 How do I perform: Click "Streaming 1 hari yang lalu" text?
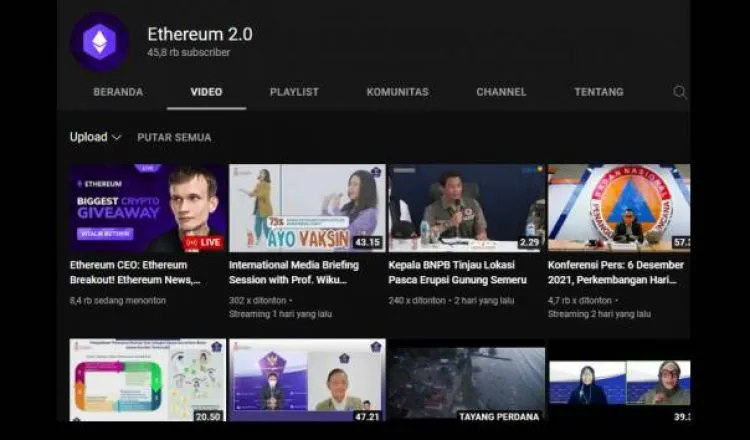click(280, 314)
